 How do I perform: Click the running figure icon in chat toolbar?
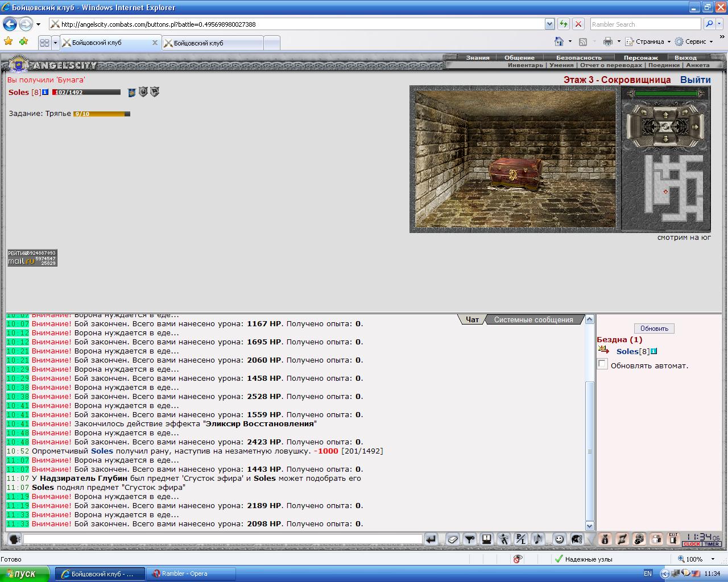[503, 539]
